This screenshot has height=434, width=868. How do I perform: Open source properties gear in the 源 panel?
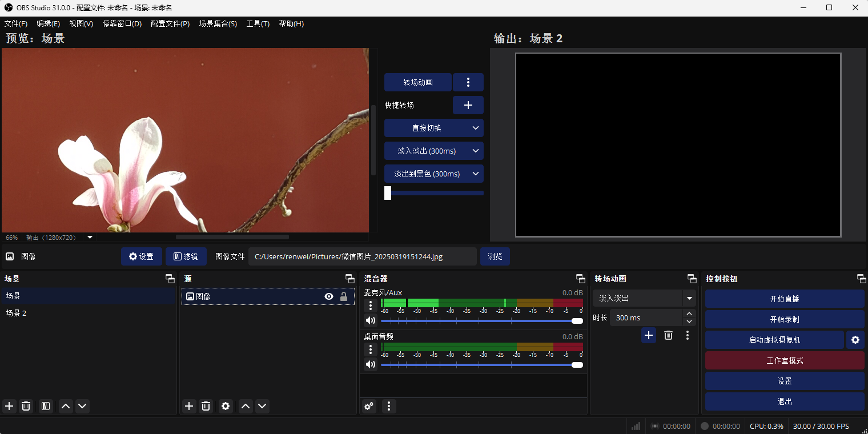[x=226, y=406]
